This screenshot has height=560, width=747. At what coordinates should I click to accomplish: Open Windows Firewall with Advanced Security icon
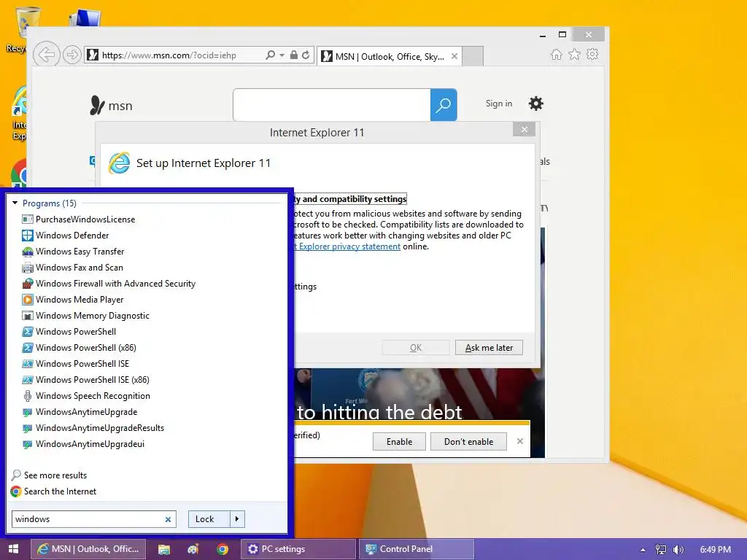pyautogui.click(x=28, y=284)
